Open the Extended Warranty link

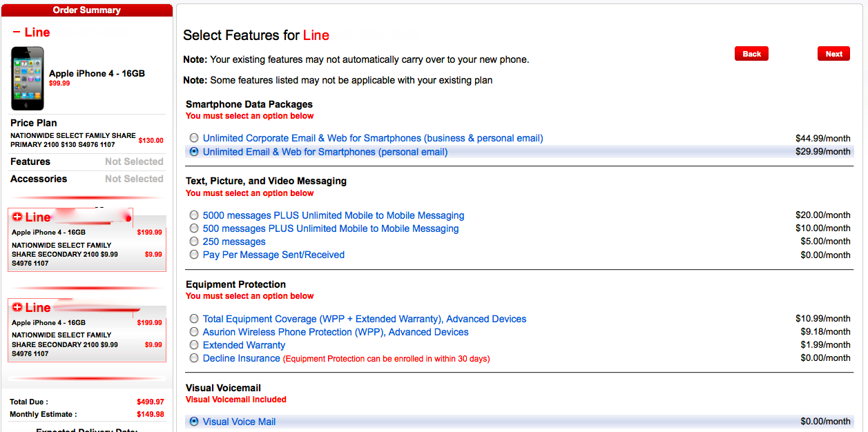(244, 345)
